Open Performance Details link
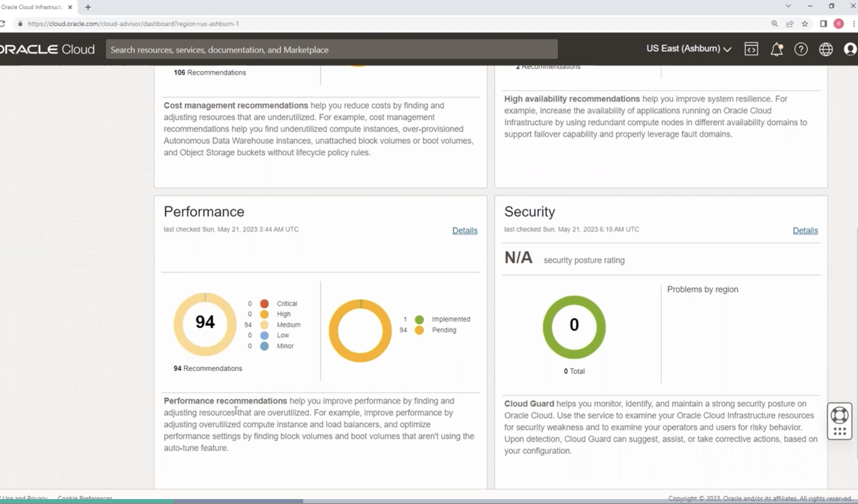858x504 pixels. point(465,231)
